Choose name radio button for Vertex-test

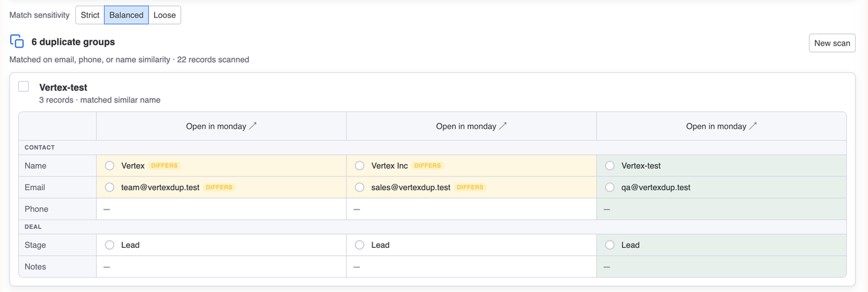click(610, 166)
